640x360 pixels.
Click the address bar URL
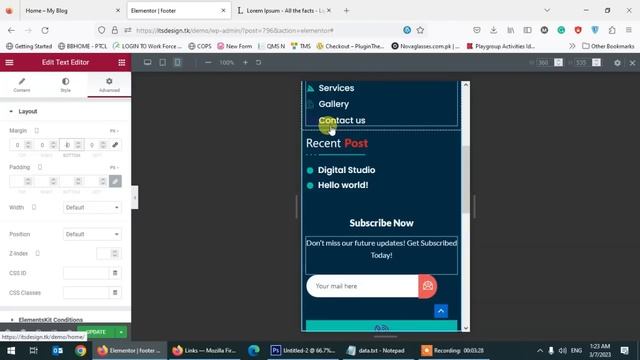point(235,30)
